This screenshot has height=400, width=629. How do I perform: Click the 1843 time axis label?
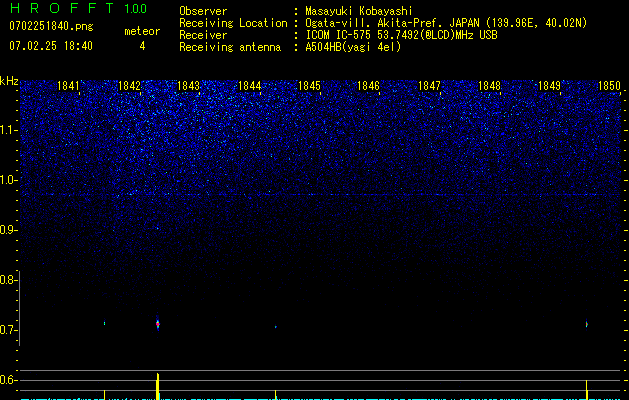[189, 86]
